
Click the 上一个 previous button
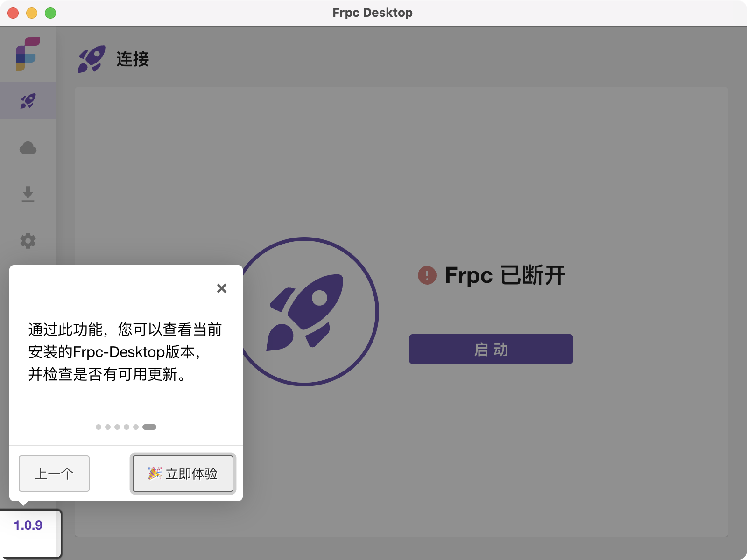[54, 474]
